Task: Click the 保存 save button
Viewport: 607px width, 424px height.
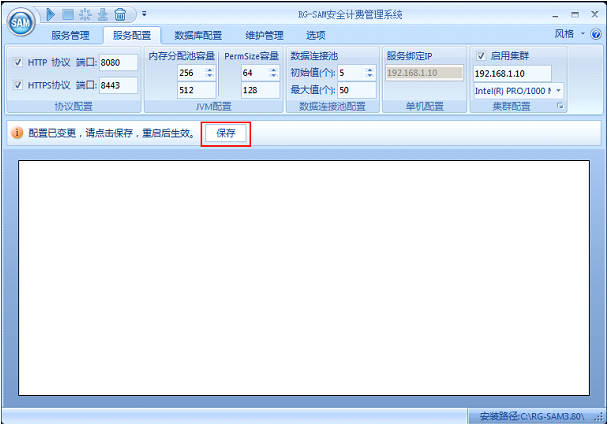Action: tap(226, 133)
